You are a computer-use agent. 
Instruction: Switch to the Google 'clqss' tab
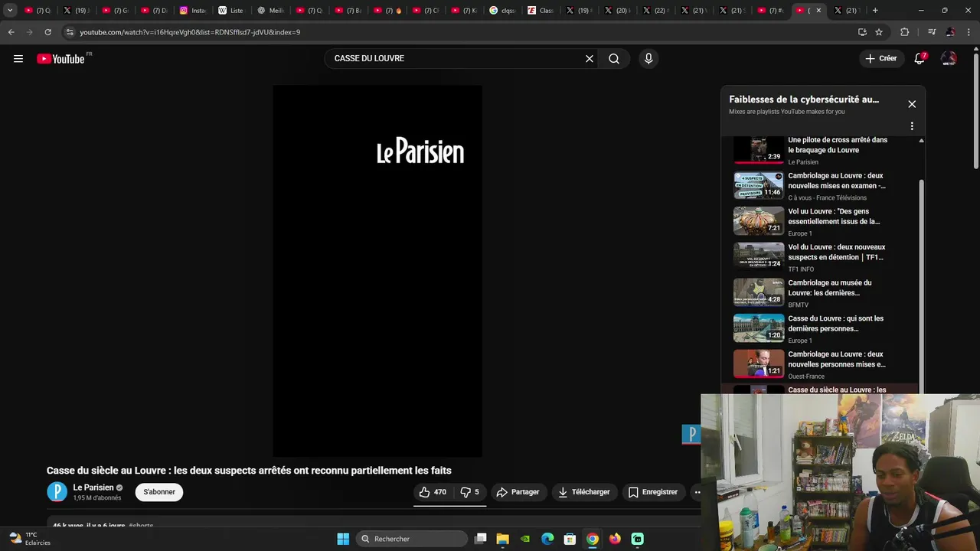click(503, 11)
